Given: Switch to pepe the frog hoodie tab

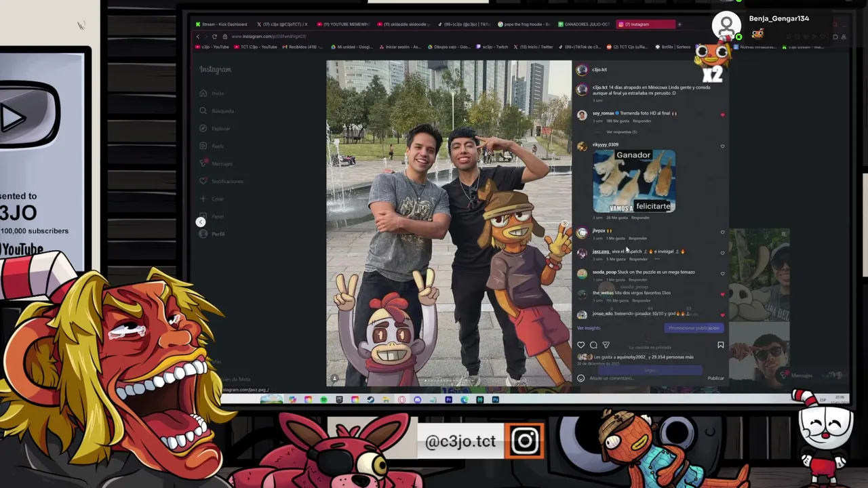Looking at the screenshot, I should point(524,24).
